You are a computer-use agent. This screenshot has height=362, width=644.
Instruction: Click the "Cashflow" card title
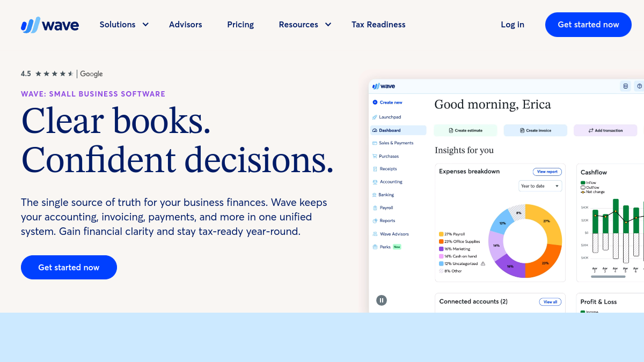[x=594, y=172]
